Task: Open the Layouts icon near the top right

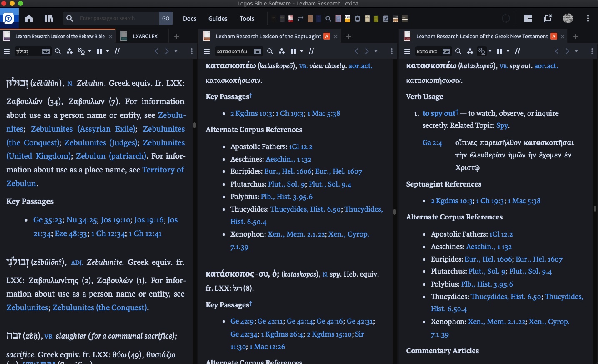Action: pyautogui.click(x=528, y=18)
